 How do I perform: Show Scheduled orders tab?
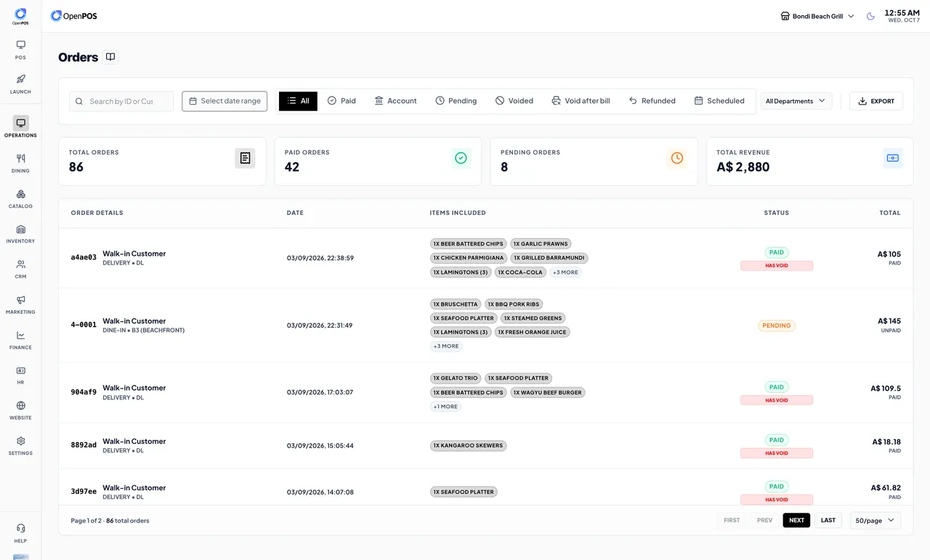tap(719, 101)
